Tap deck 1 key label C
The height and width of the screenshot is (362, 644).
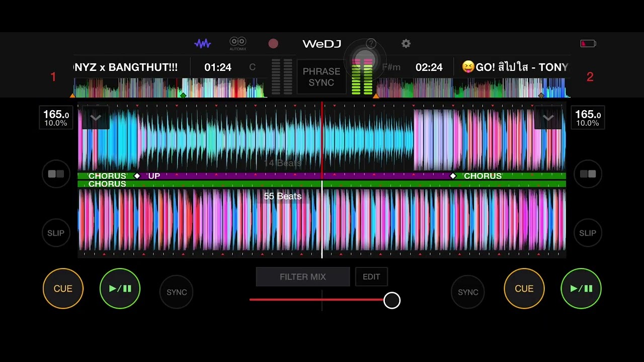[x=253, y=67]
